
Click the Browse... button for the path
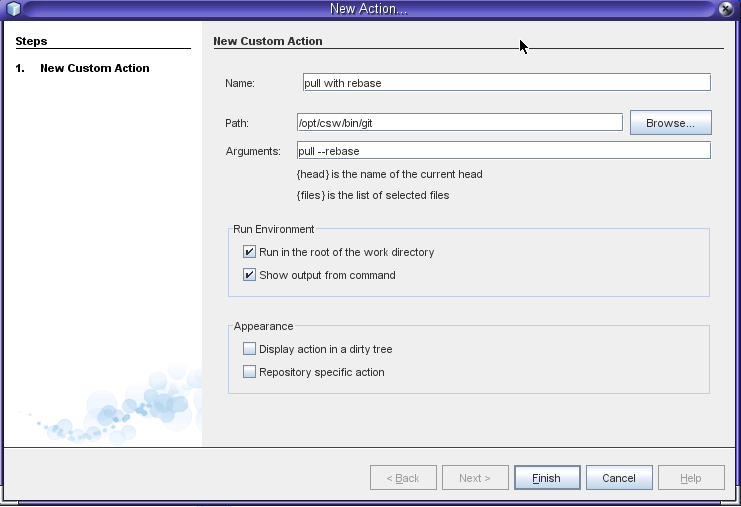coord(670,123)
